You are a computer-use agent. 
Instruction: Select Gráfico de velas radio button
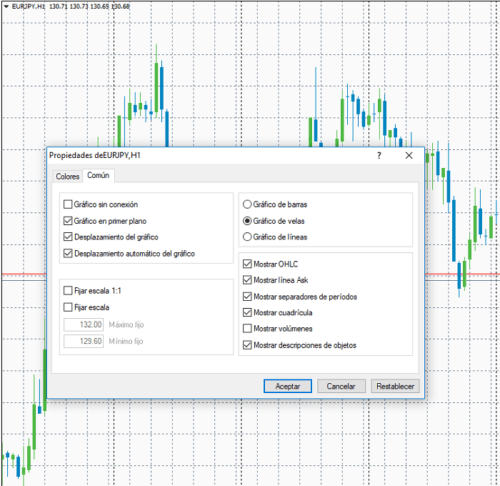coord(247,221)
